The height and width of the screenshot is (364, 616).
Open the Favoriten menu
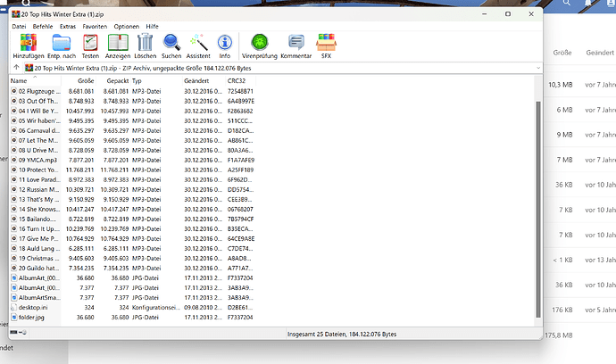coord(95,26)
